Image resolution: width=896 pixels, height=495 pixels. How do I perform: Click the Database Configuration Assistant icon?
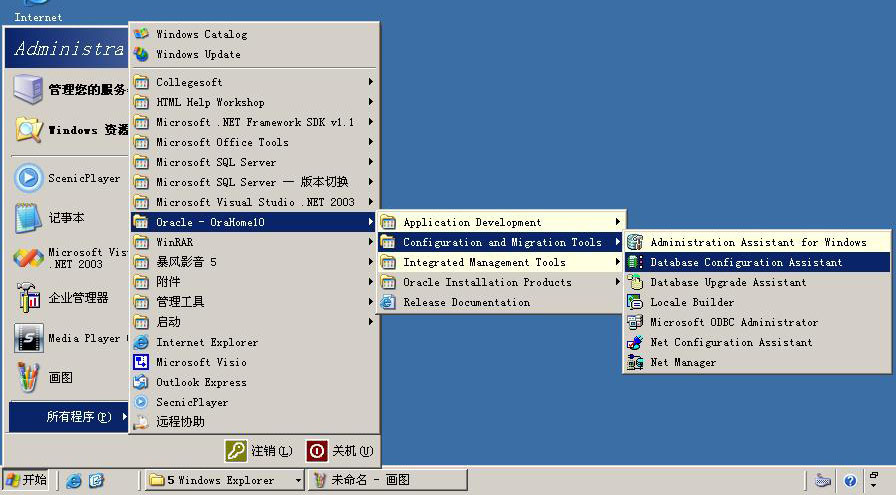click(634, 262)
